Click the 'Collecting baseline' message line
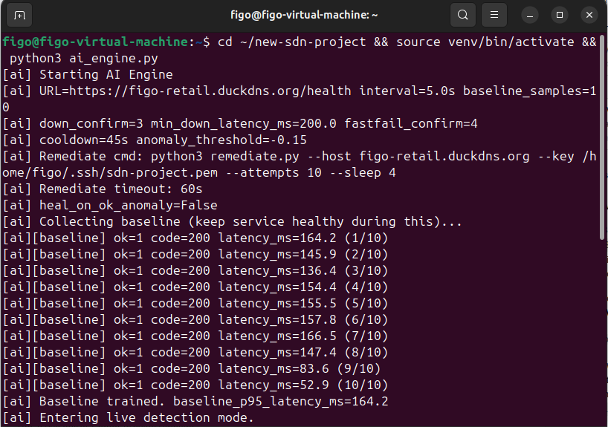Image resolution: width=608 pixels, height=428 pixels. pos(232,221)
